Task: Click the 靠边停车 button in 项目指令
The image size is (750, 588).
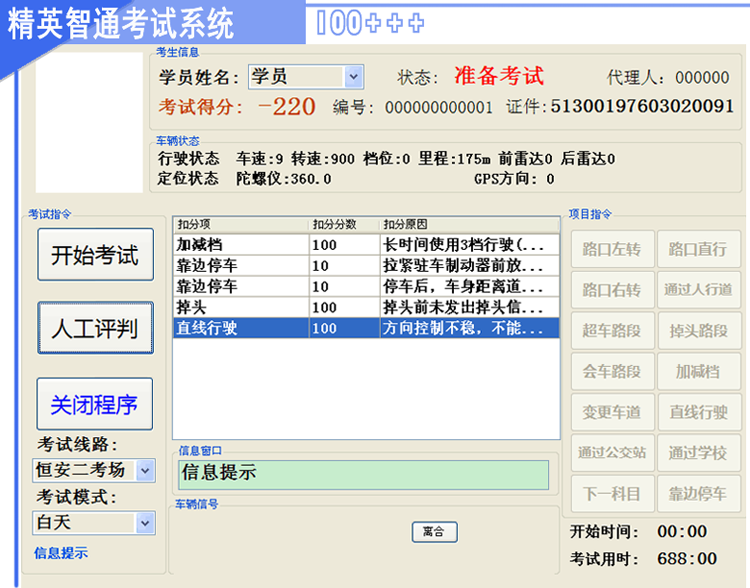Action: pyautogui.click(x=699, y=494)
